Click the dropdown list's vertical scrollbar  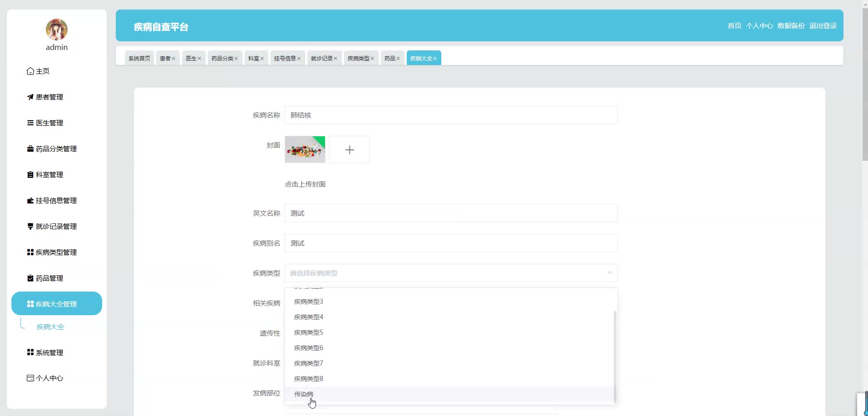coord(615,357)
